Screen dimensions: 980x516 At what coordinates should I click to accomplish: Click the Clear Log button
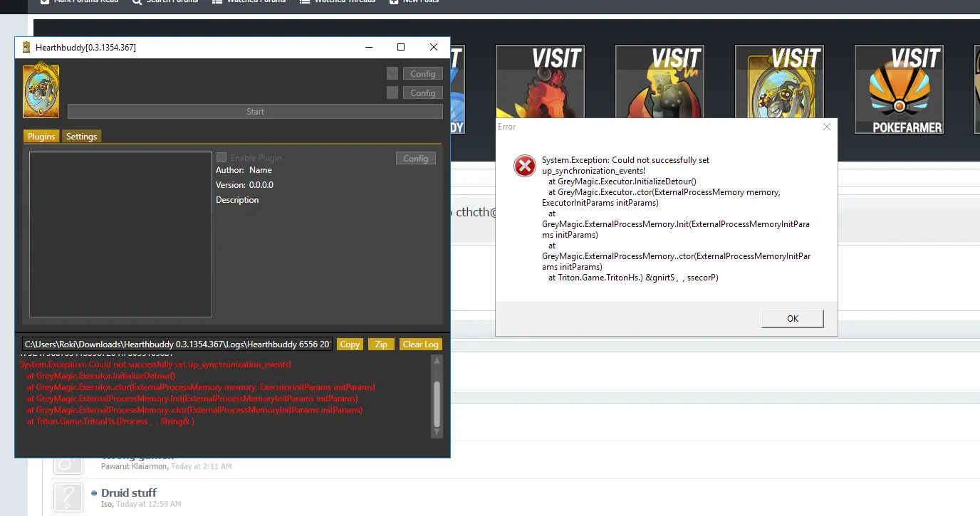[421, 344]
